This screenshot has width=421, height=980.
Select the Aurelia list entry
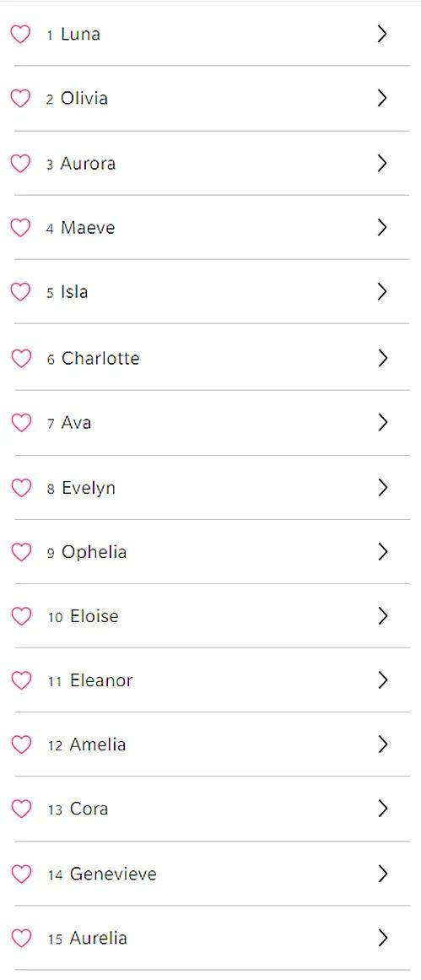click(212, 938)
